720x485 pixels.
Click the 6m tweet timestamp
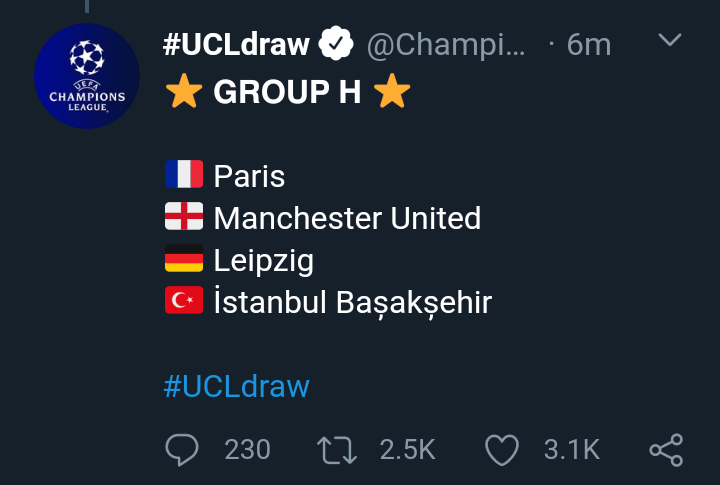tap(588, 45)
